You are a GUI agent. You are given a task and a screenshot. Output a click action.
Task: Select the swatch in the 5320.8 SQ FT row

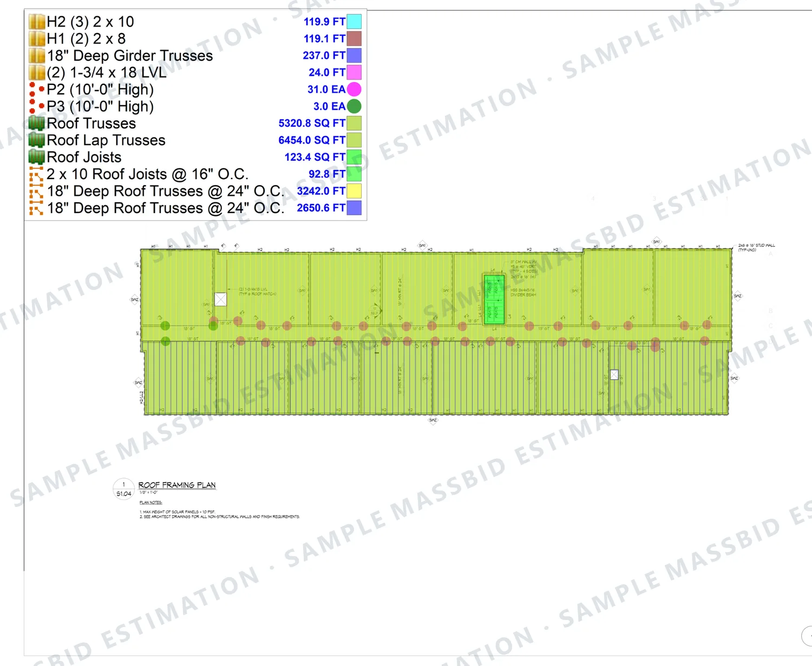pyautogui.click(x=354, y=123)
